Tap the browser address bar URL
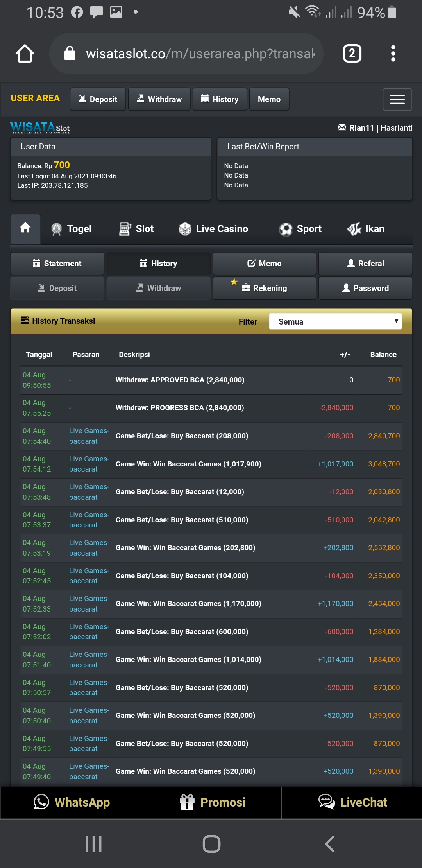Screen dimensions: 422x868 [x=200, y=54]
